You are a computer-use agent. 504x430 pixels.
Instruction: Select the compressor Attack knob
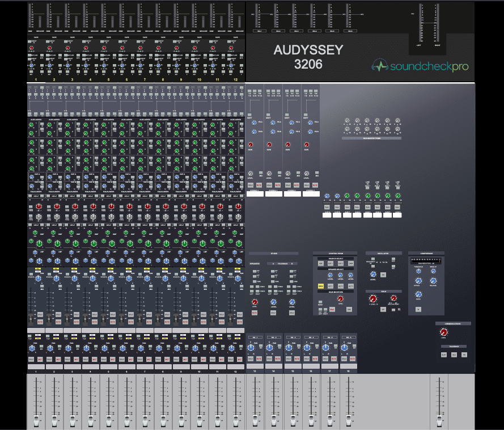[x=418, y=281]
